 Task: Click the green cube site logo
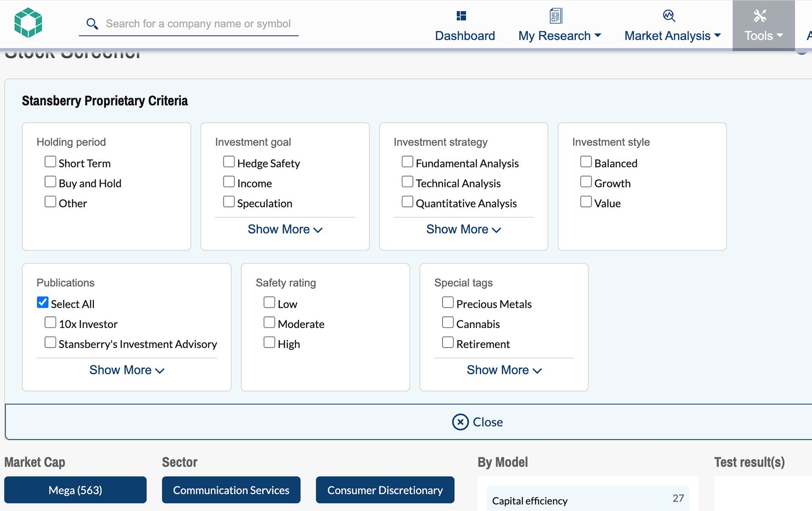pos(28,23)
